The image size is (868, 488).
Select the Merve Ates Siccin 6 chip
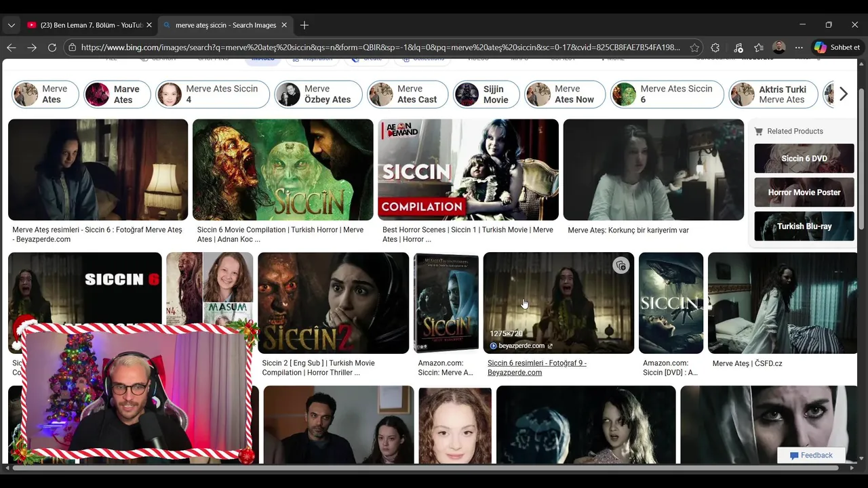(x=667, y=94)
